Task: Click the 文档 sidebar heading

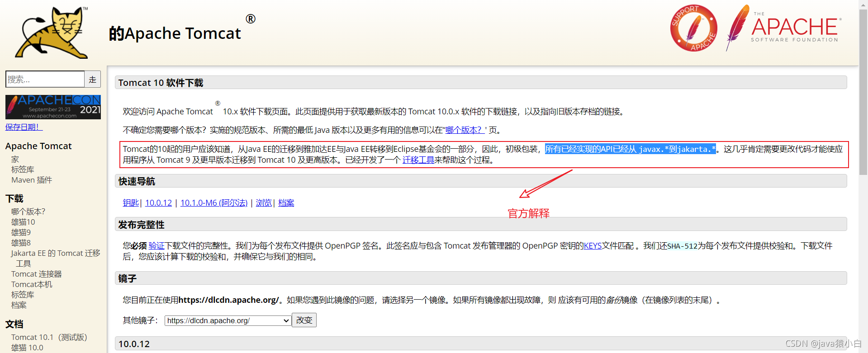Action: pyautogui.click(x=14, y=324)
